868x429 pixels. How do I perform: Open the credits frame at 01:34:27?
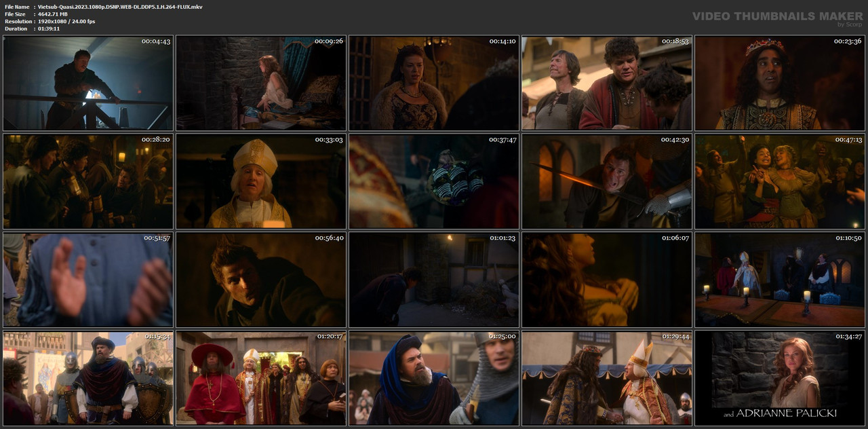point(780,378)
